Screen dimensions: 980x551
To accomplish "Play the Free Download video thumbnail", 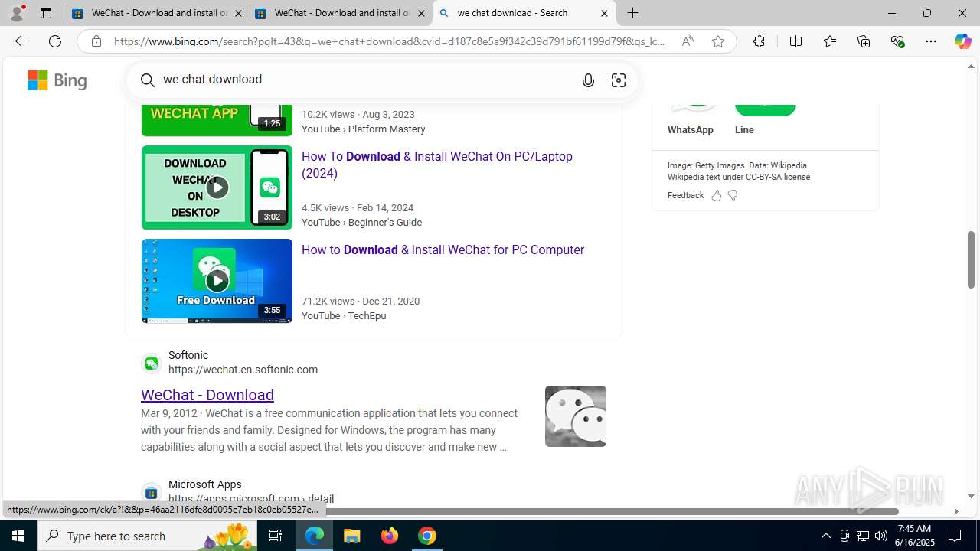I will coord(217,281).
